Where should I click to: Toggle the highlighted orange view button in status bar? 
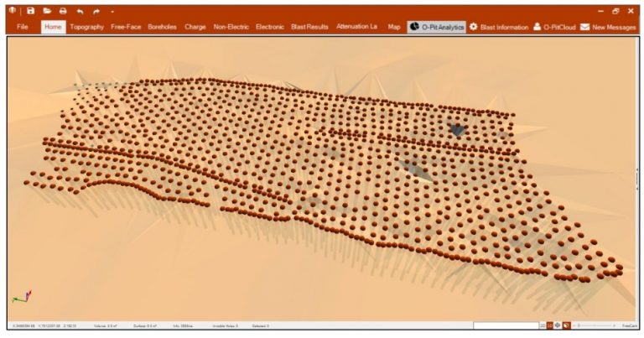(x=550, y=325)
